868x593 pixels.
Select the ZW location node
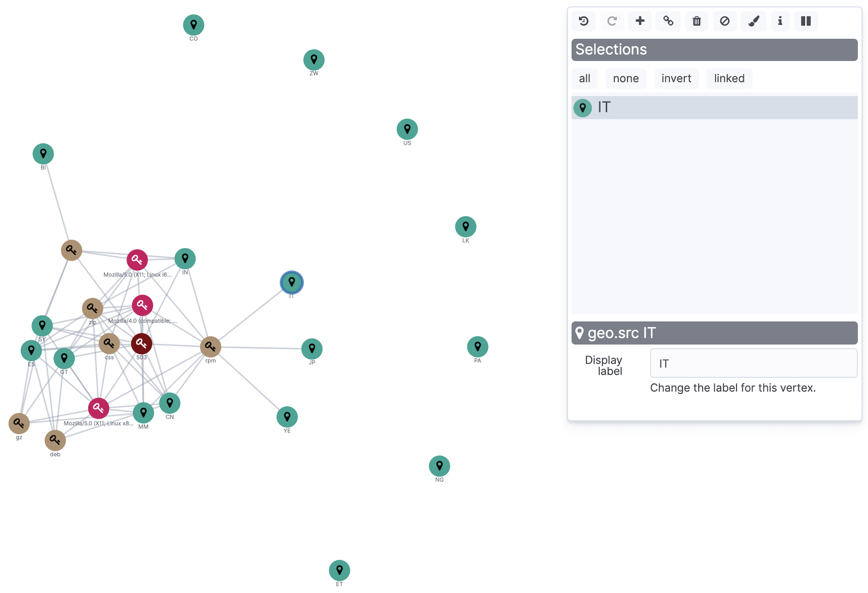314,60
